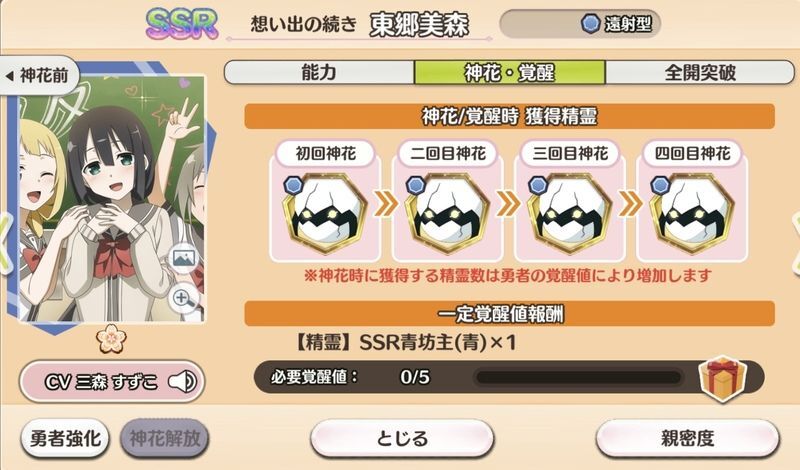The width and height of the screenshot is (800, 470).
Task: Toggle card view to 神花前
Action: point(38,76)
